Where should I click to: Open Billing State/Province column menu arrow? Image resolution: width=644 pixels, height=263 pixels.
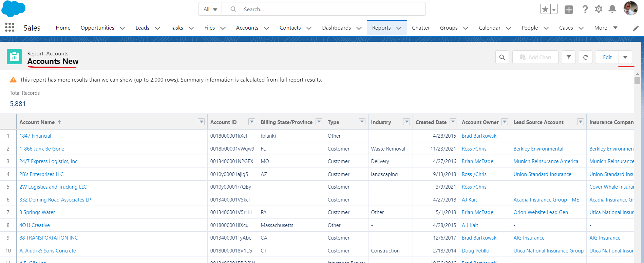point(319,122)
